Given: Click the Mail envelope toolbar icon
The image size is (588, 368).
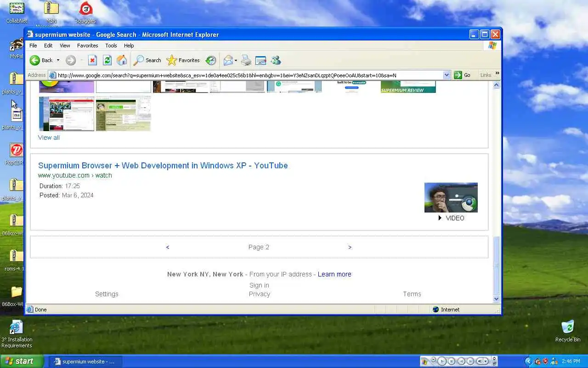Looking at the screenshot, I should click(x=228, y=60).
